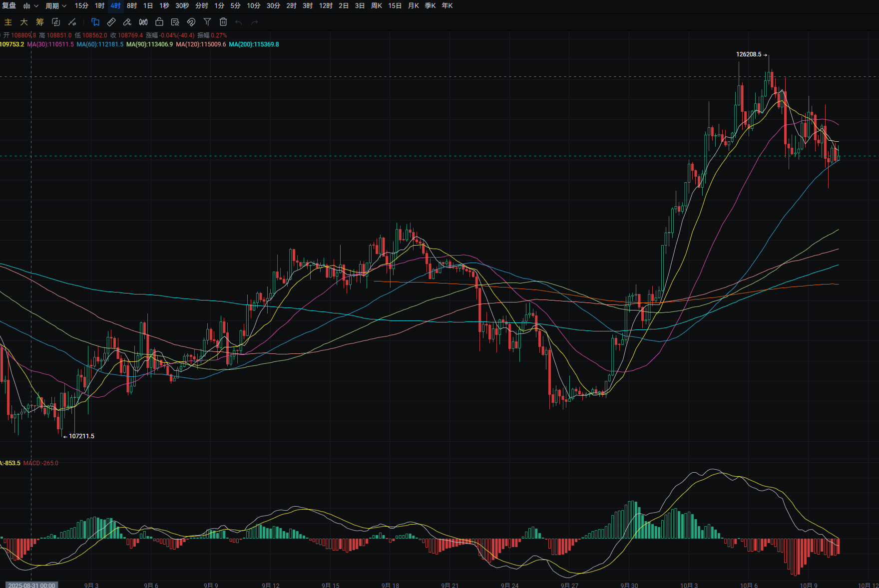Click the redo arrow icon
Viewport: 879px width, 588px height.
pyautogui.click(x=255, y=22)
